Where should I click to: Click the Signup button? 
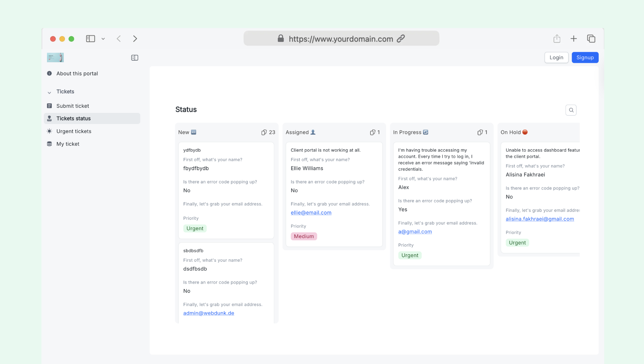585,58
